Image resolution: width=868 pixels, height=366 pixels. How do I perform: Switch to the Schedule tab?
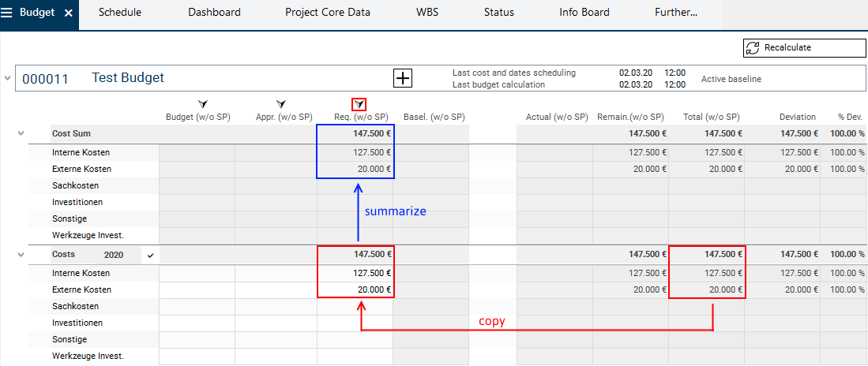click(x=120, y=13)
